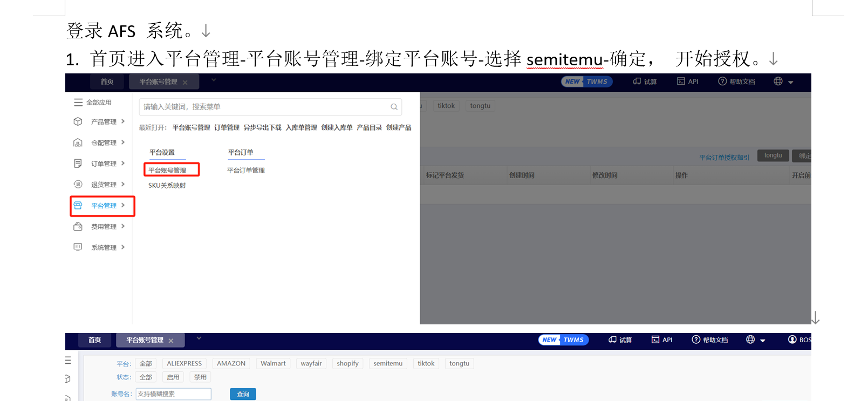
Task: Click the NEW TWMS badge in the lower screenshot
Action: tap(563, 340)
